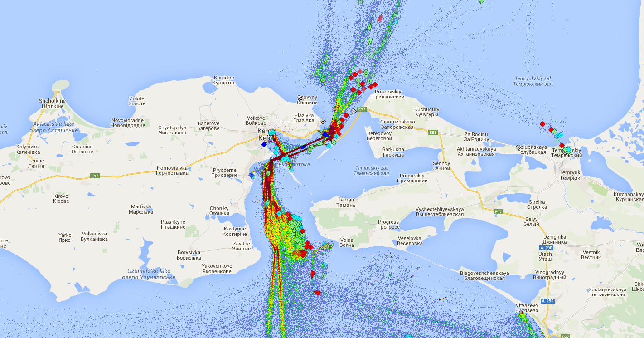644x338 pixels.
Task: Click the Baherove label
Action: pos(208,126)
